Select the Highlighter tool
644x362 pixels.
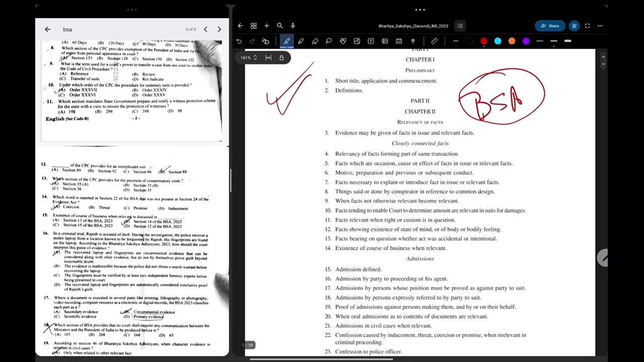click(x=301, y=41)
